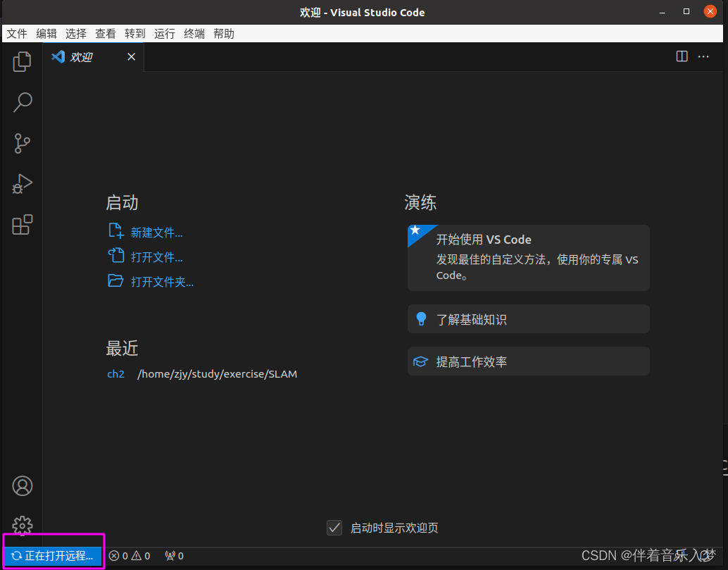The width and height of the screenshot is (728, 570).
Task: Toggle the 启动时显示欢迎页 checkbox
Action: (334, 527)
